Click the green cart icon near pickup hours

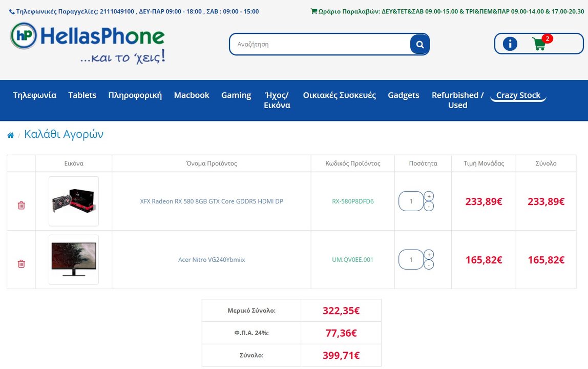point(314,11)
